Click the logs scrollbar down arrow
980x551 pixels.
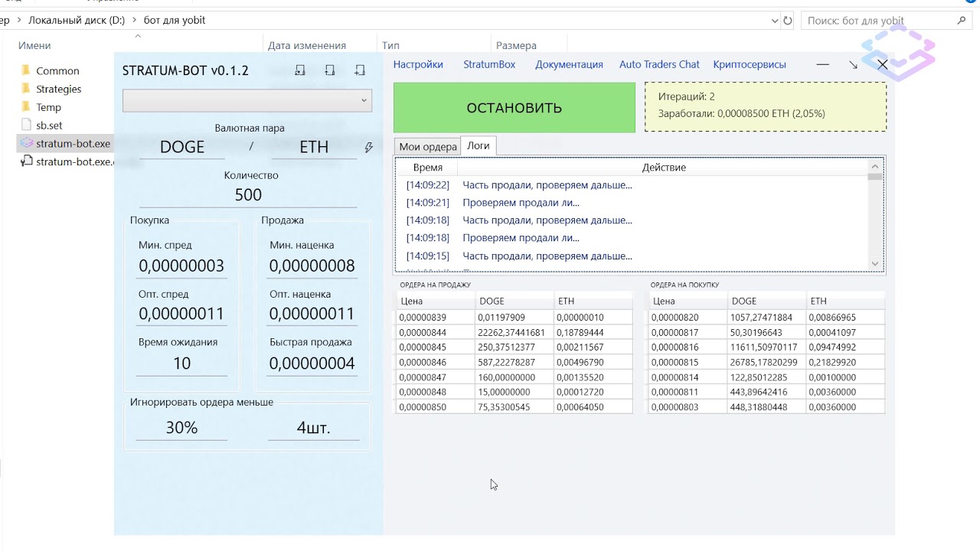[x=875, y=263]
